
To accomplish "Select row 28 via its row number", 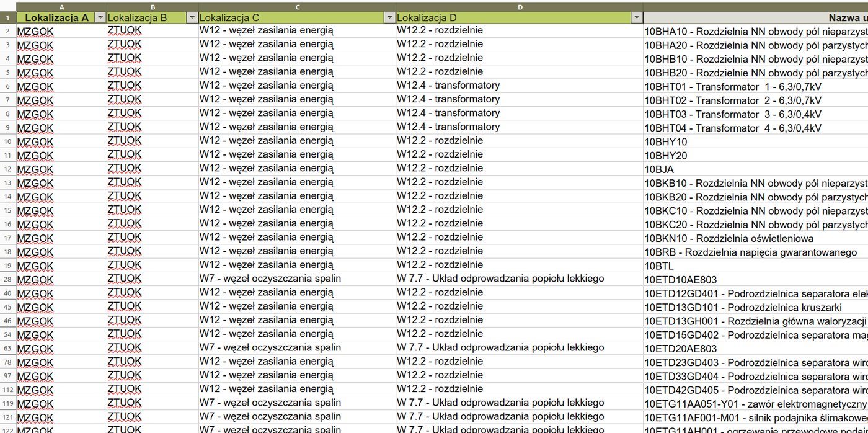I will [8, 279].
